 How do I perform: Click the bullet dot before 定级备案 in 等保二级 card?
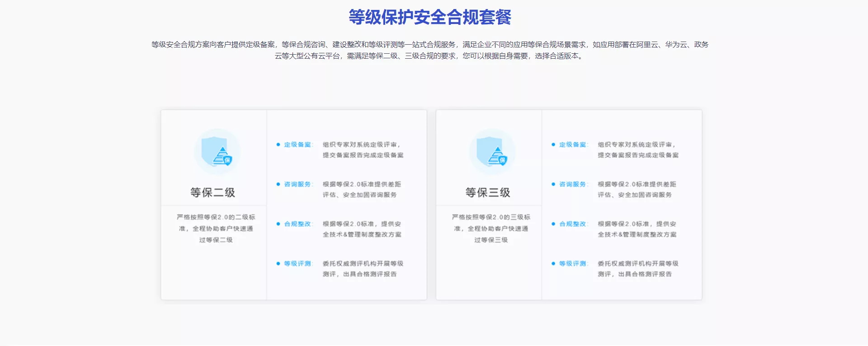pyautogui.click(x=278, y=145)
